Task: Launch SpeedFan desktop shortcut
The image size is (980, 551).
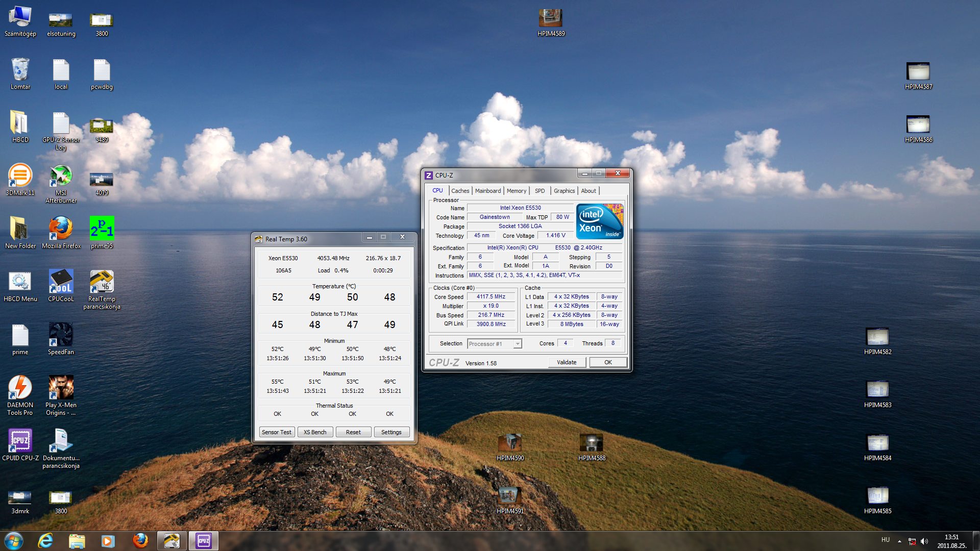Action: point(61,339)
